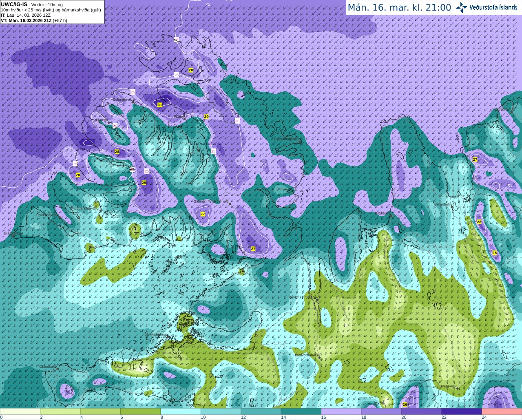522x420 pixels.
Task: Click the yellow 28 marker right of Bergstaðir
Action: tap(479, 222)
